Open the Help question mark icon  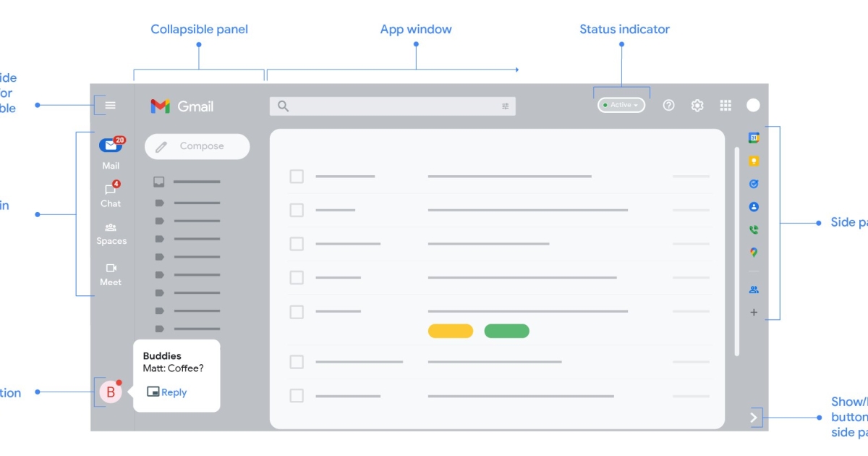click(669, 106)
